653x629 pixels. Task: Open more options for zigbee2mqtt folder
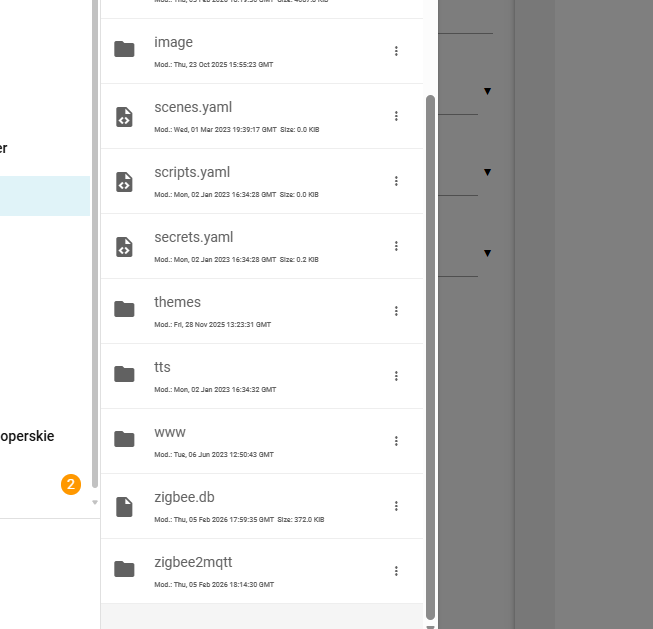[x=396, y=571]
